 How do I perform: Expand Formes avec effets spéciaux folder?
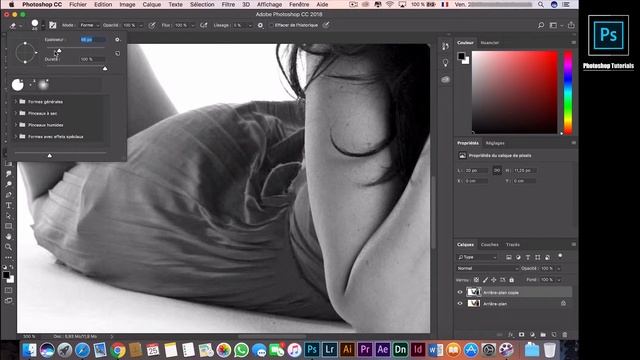(x=16, y=136)
